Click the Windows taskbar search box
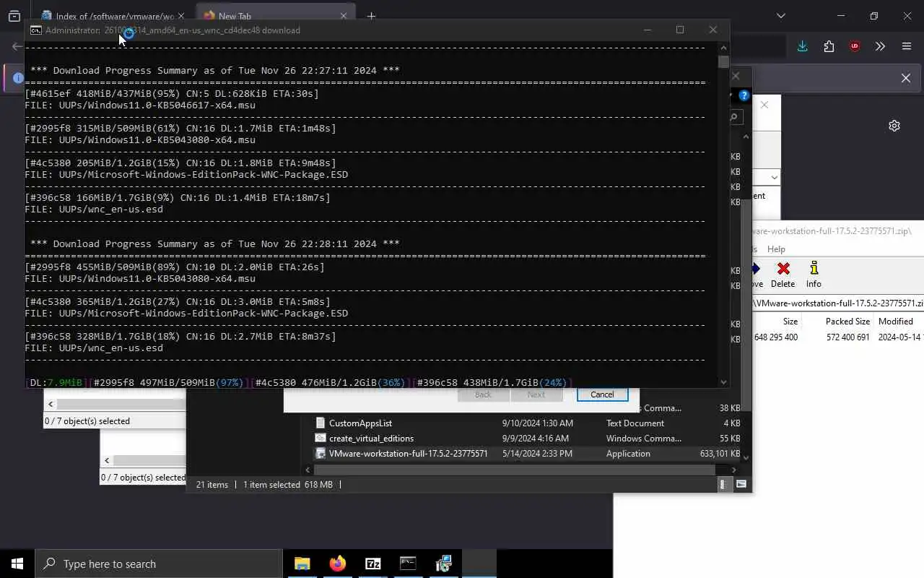924x578 pixels. (159, 564)
